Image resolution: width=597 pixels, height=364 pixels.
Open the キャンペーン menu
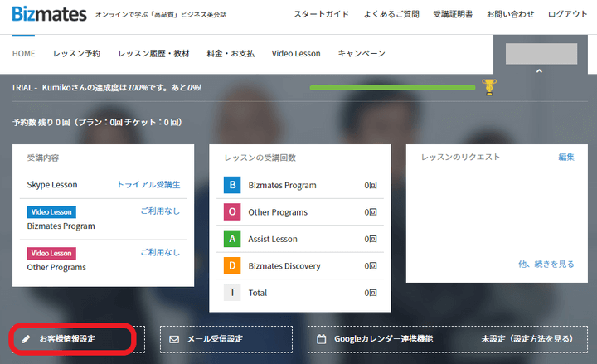pos(362,54)
